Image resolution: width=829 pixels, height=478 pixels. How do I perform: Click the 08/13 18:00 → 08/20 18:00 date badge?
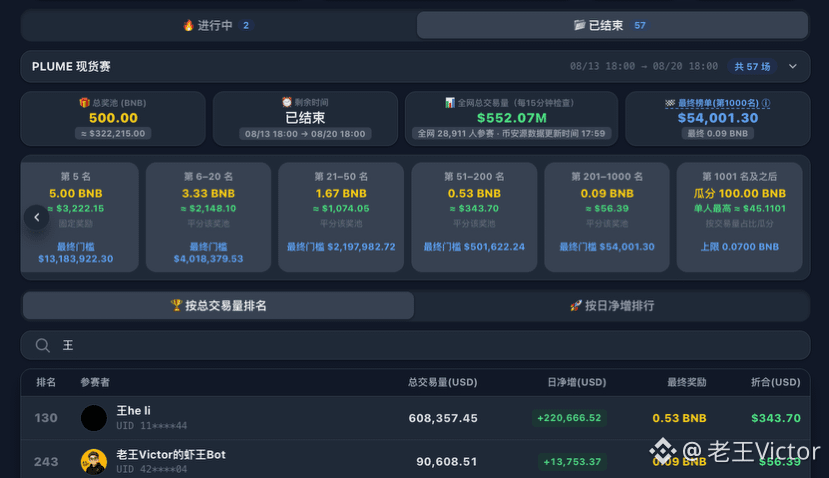[x=305, y=134]
